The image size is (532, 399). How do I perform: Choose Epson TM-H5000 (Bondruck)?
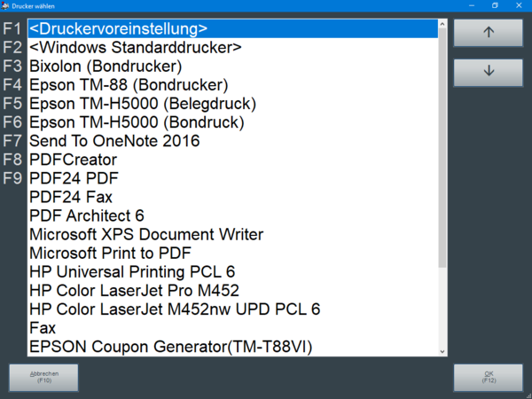(137, 121)
